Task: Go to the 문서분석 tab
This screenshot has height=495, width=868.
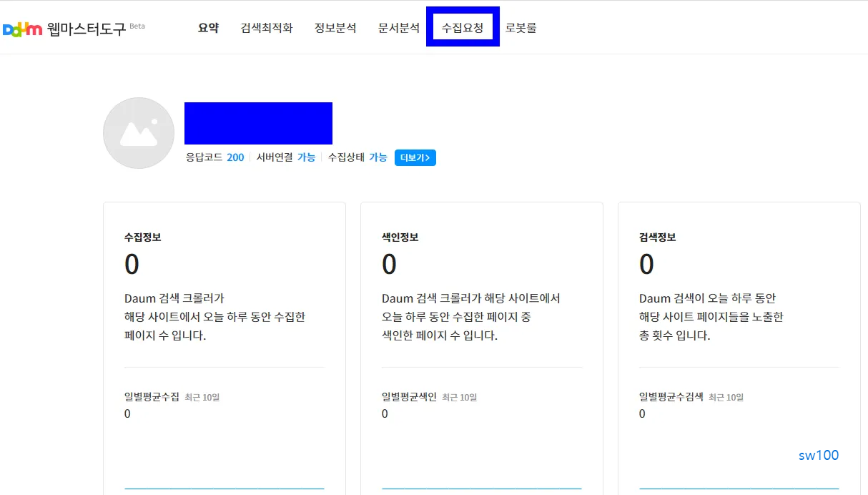Action: 398,26
